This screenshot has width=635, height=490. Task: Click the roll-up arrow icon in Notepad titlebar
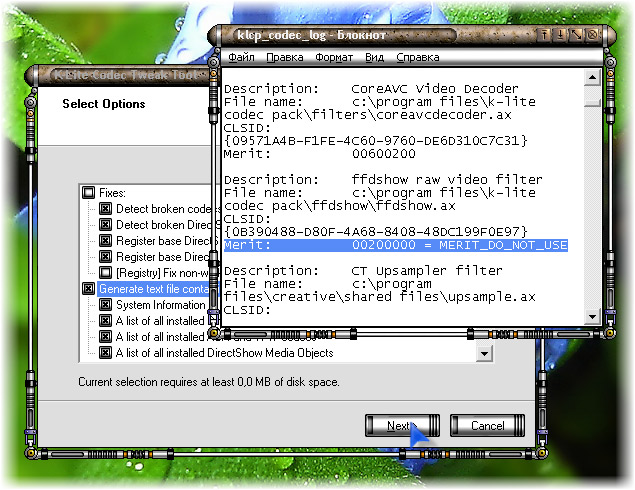(x=544, y=35)
